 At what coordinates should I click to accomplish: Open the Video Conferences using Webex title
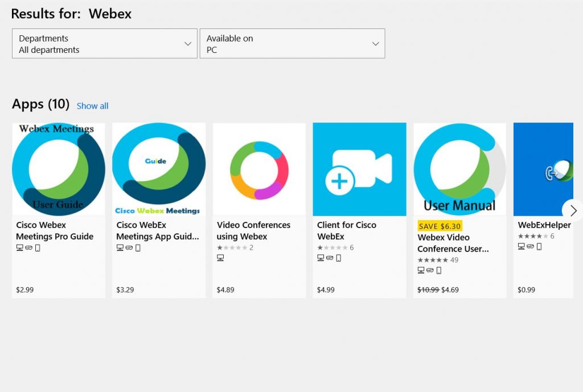(x=253, y=230)
